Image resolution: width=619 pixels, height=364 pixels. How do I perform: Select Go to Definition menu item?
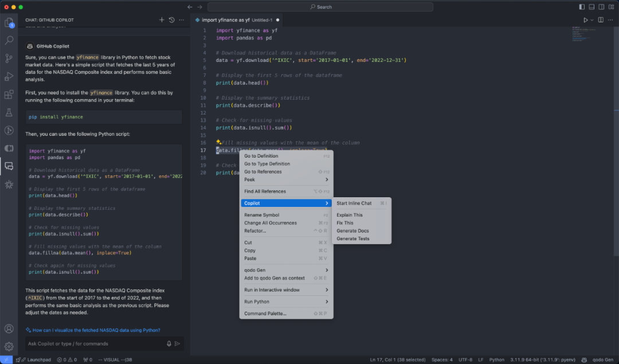[x=286, y=156]
